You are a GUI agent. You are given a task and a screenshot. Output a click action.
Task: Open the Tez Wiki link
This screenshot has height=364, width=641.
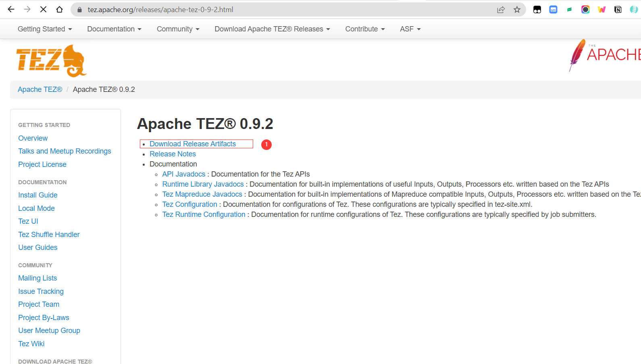pos(31,344)
